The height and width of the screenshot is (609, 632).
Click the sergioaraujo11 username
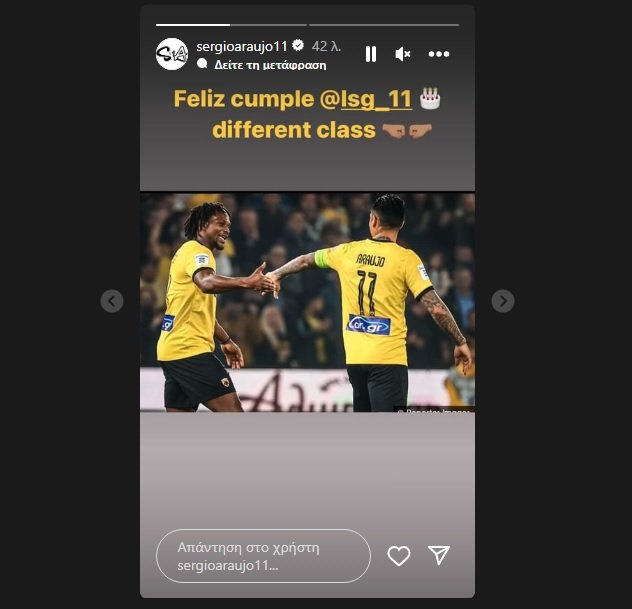point(241,46)
